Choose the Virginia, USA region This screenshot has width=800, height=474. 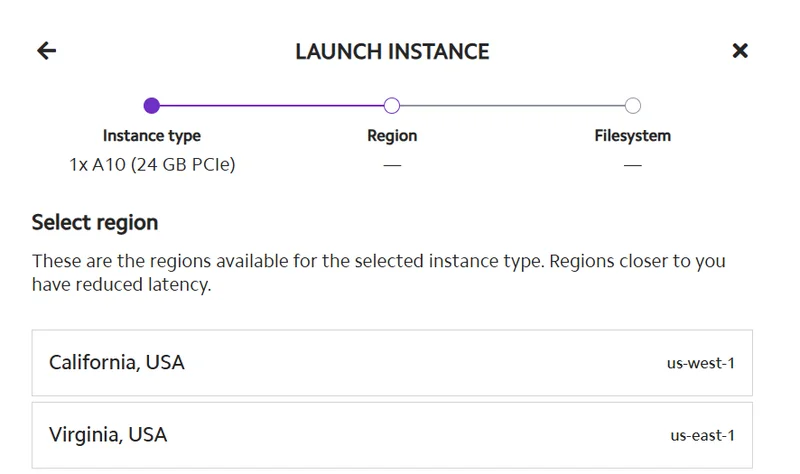point(108,435)
